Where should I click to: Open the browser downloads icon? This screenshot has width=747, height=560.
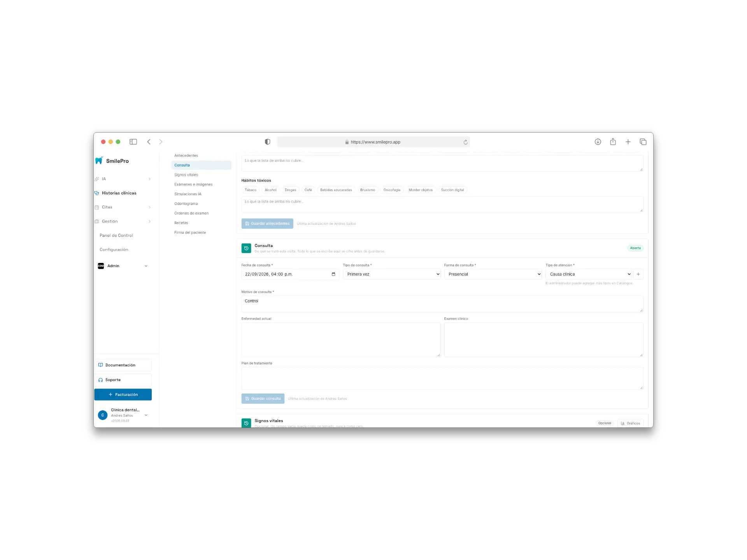click(x=598, y=142)
